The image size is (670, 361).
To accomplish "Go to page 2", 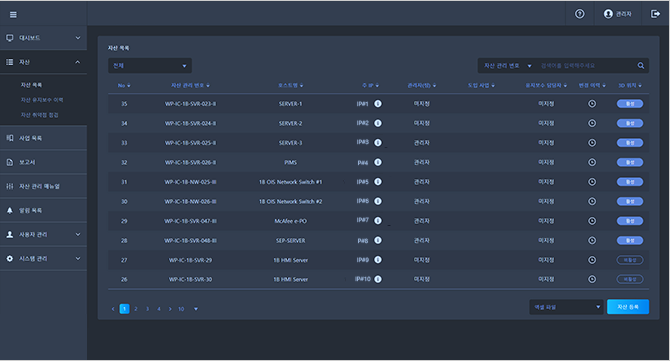I will click(x=136, y=309).
